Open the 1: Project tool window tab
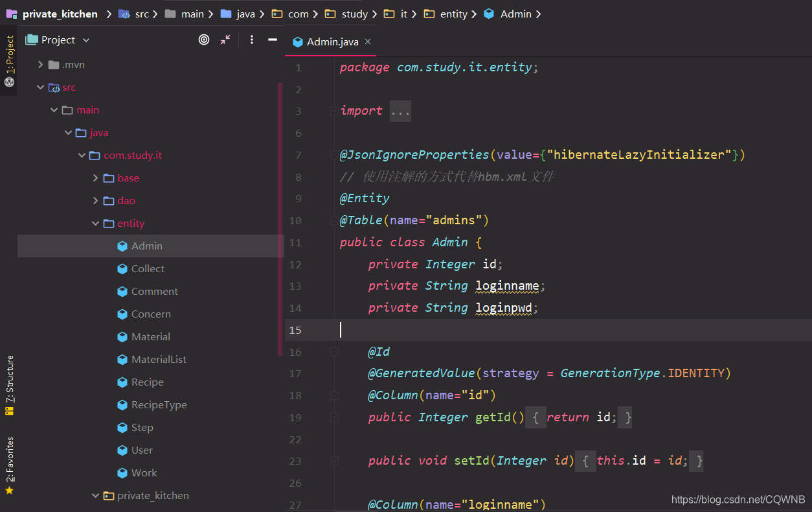The height and width of the screenshot is (512, 812). click(x=9, y=61)
